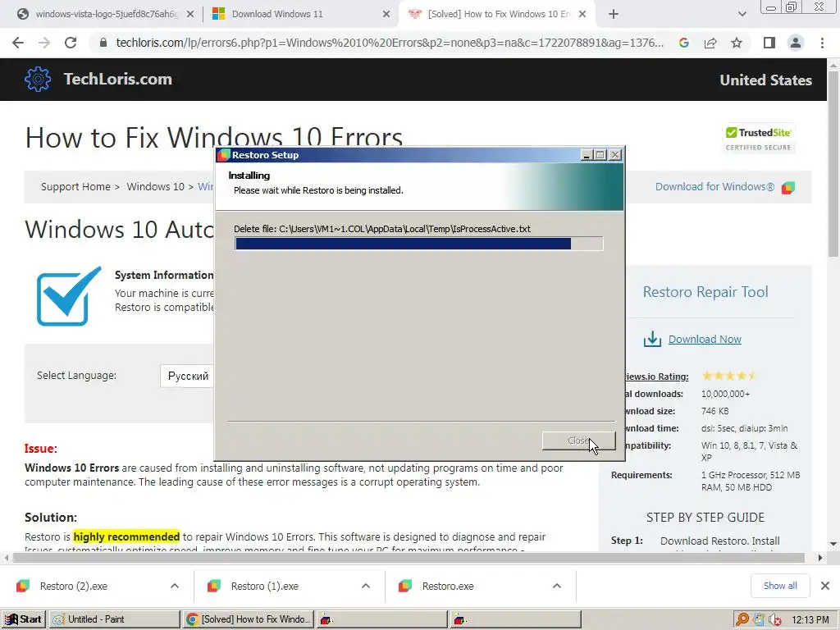Bookmark this page with the star
Viewport: 840px width, 630px height.
[737, 43]
